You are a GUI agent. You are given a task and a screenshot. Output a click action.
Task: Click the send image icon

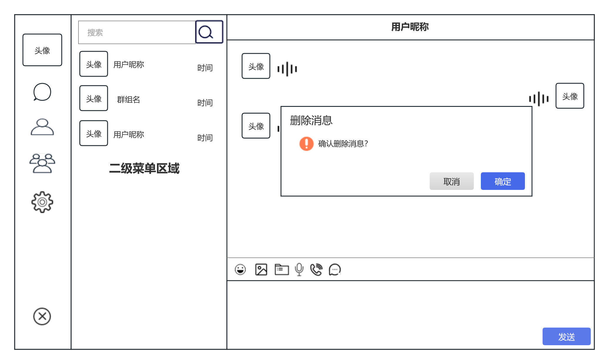pyautogui.click(x=261, y=269)
